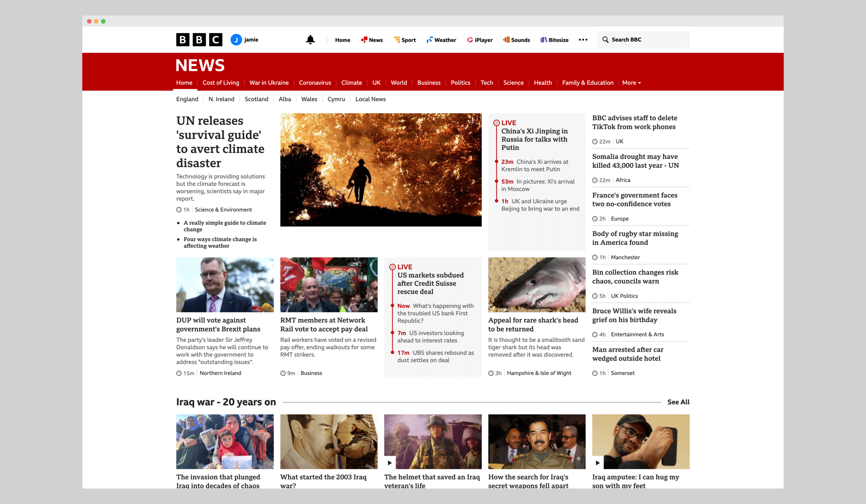
Task: Focus the Search BBC field
Action: [643, 40]
